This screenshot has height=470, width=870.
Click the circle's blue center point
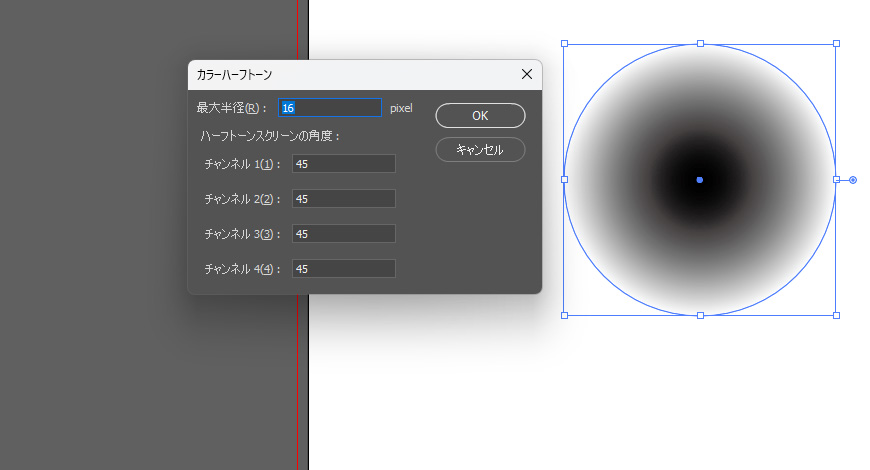click(x=700, y=180)
